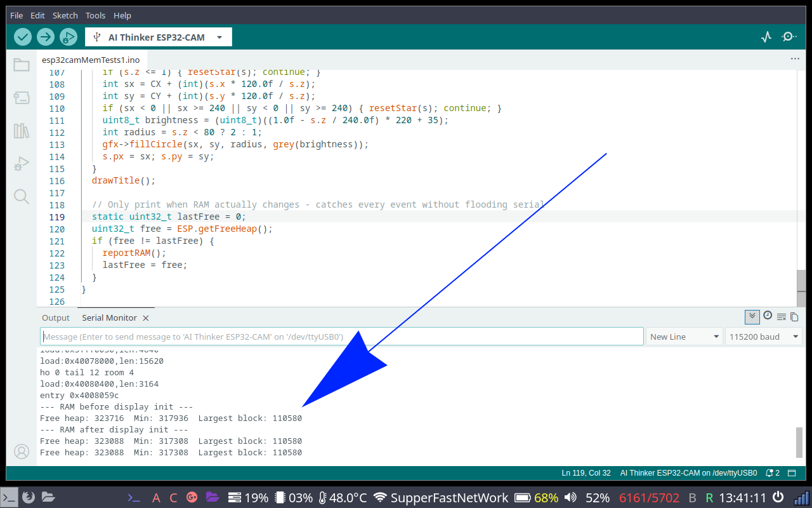Click the purple terminal prompt taskbar icon
Viewport: 812px width, 508px height.
[134, 498]
